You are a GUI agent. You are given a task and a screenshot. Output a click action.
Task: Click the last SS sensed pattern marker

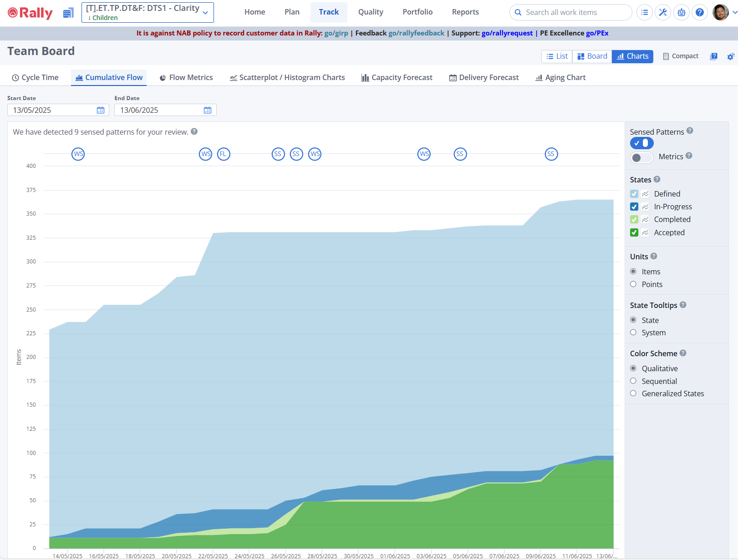tap(551, 154)
